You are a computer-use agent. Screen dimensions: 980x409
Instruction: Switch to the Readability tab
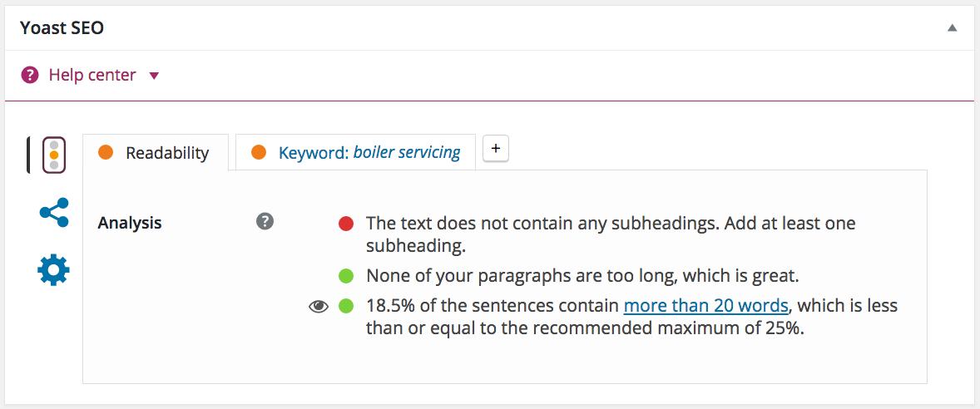click(166, 153)
